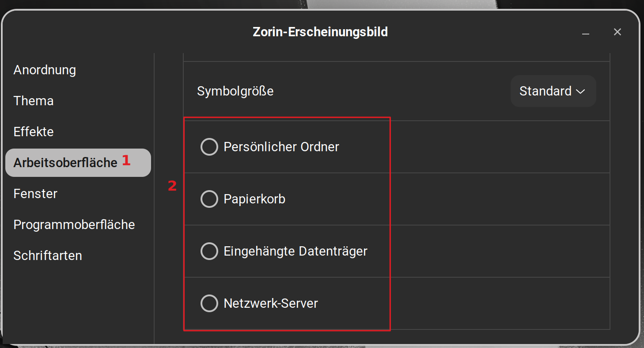Click the Zorin-Erscheinungsbild title bar text
Image resolution: width=644 pixels, height=348 pixels.
coord(320,32)
